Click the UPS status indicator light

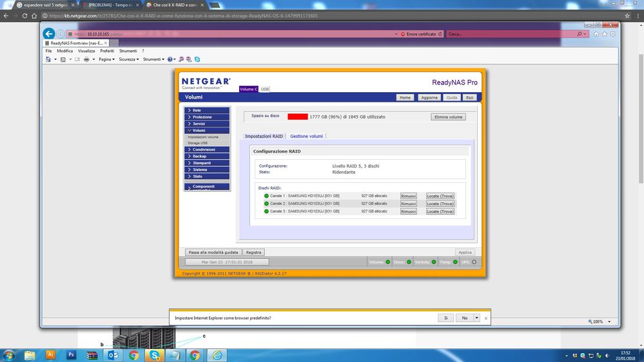(x=474, y=262)
